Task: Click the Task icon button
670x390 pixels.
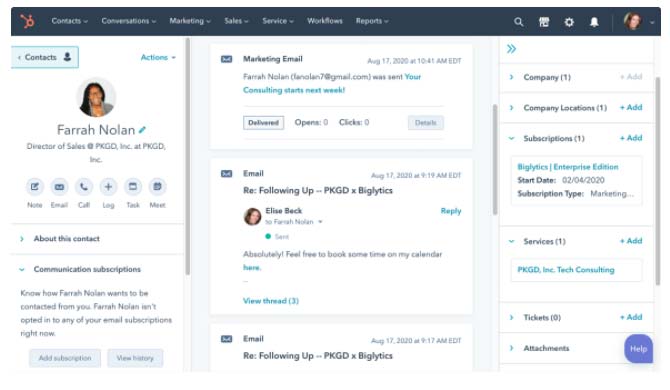Action: coord(133,187)
